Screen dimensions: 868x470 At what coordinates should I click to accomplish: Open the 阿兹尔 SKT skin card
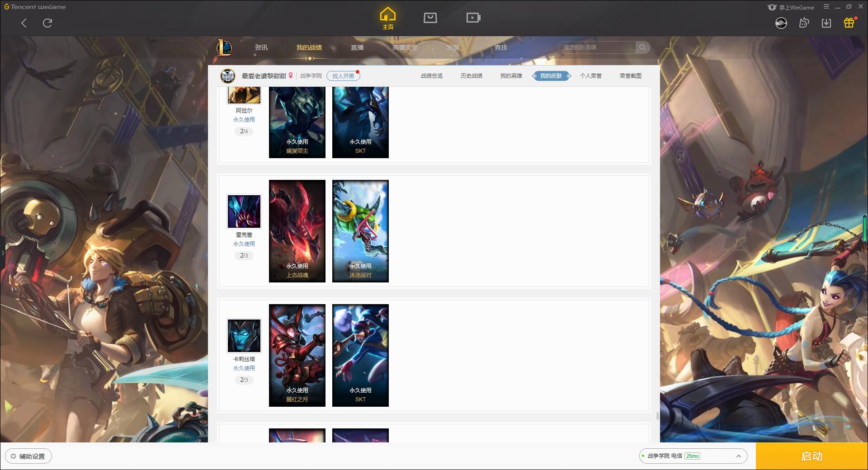(x=360, y=122)
